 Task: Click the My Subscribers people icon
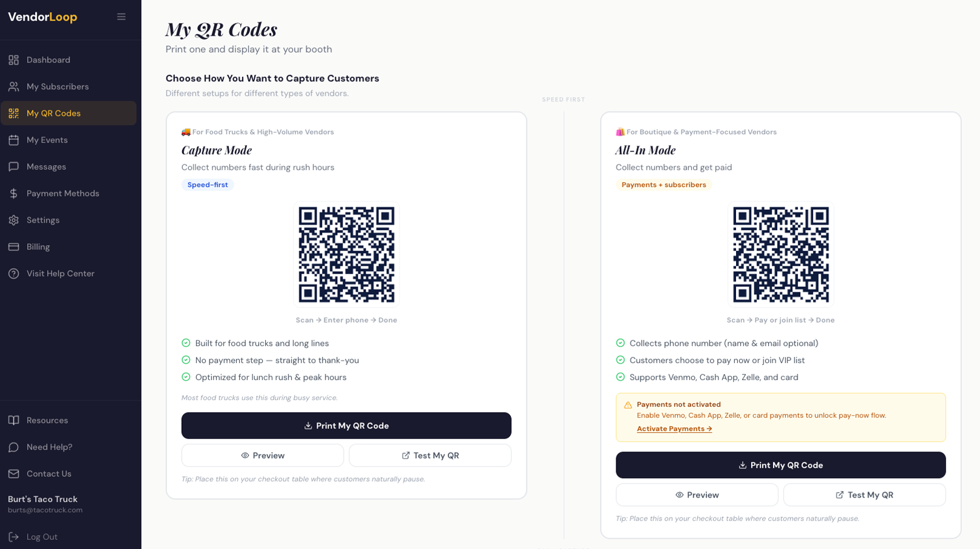(x=14, y=87)
